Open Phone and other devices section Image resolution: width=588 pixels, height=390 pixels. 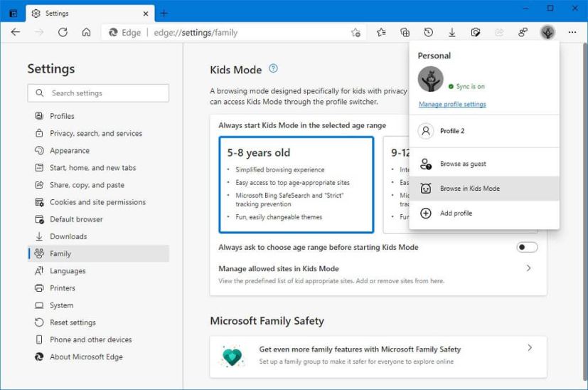98,339
